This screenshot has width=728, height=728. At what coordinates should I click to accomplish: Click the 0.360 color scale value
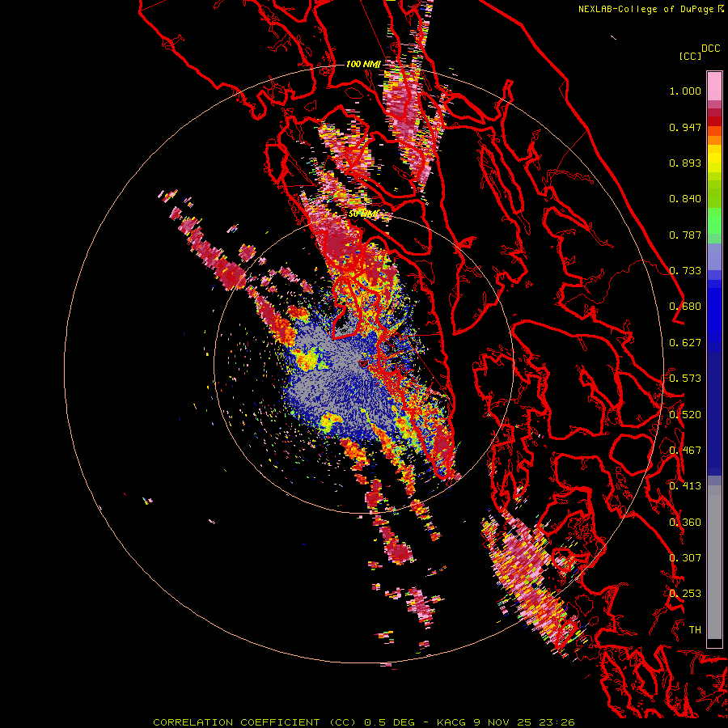[x=685, y=523]
